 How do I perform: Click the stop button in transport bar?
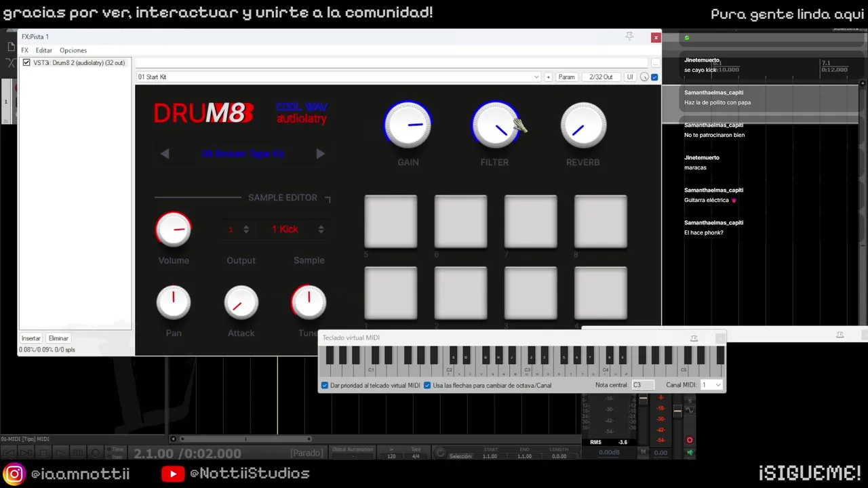[x=43, y=453]
